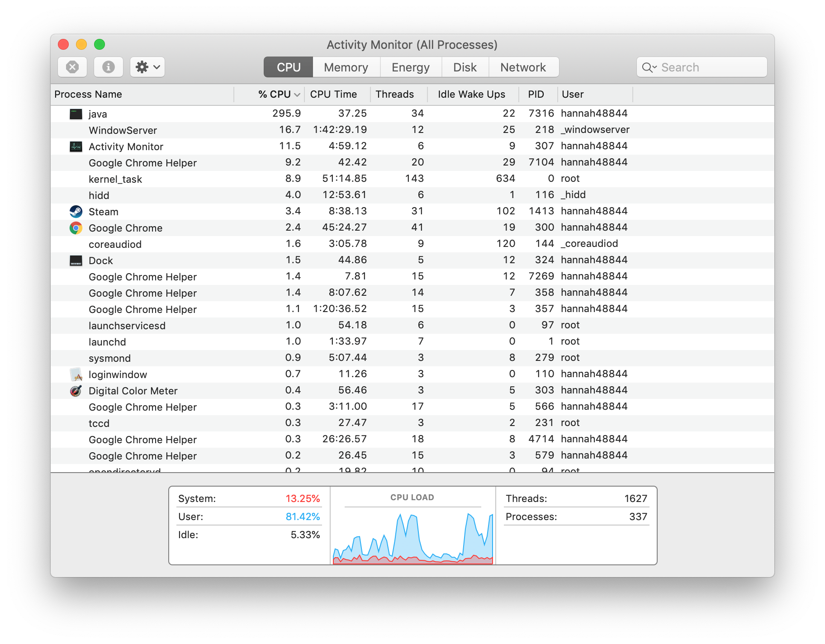
Task: Click the Idle percentage 5.33%
Action: [x=305, y=535]
